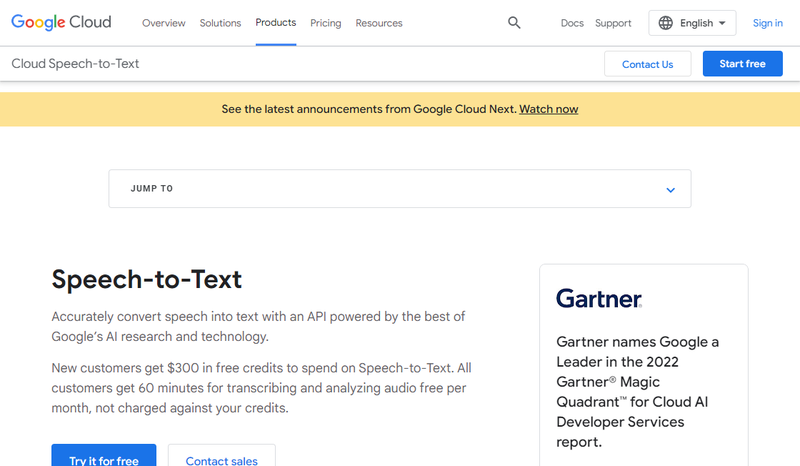This screenshot has width=800, height=466.
Task: Click the Google Cloud logo
Action: (x=61, y=23)
